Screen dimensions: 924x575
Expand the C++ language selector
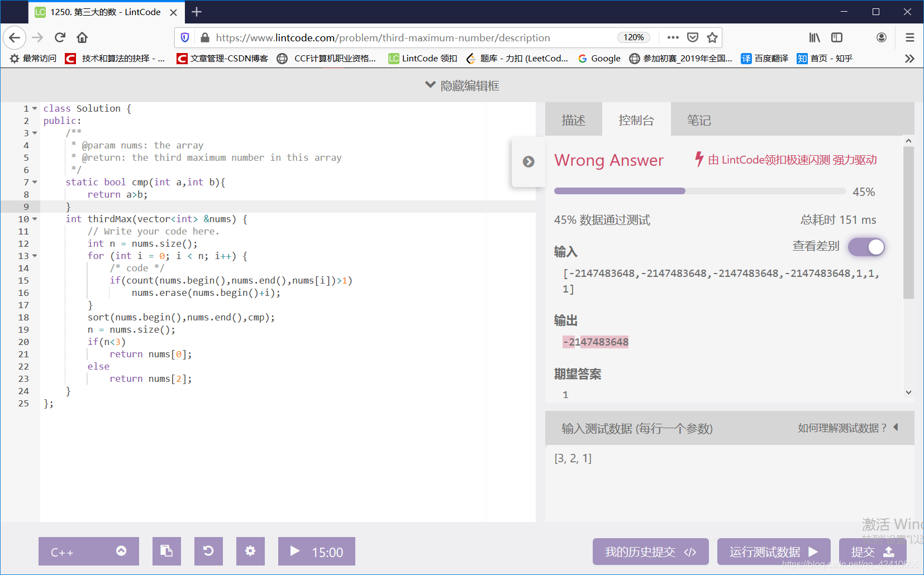(88, 552)
